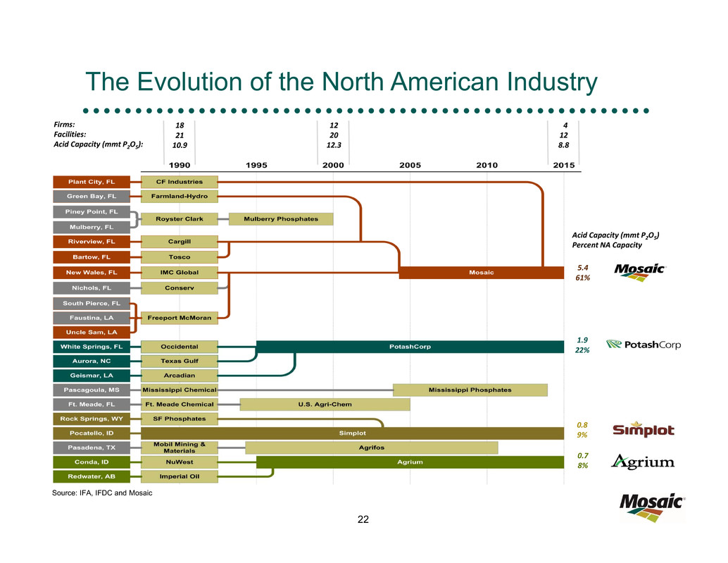728x563 pixels.
Task: Click the Mosaic logo beside 5.4 capacity
Action: pos(640,273)
